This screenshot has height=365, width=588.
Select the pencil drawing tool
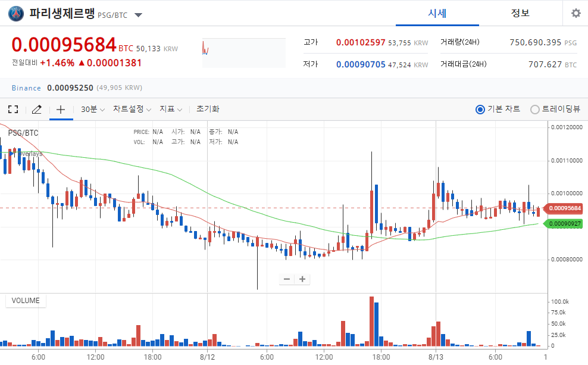pos(36,109)
